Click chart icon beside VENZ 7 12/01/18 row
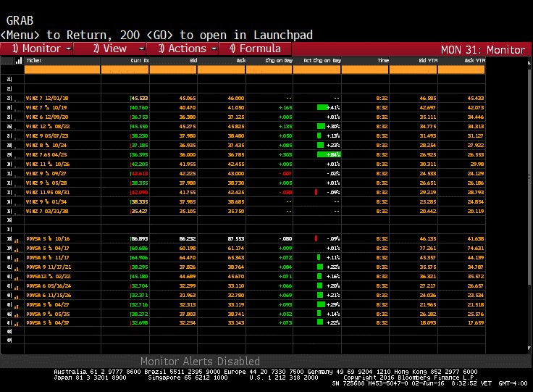 tap(19, 97)
